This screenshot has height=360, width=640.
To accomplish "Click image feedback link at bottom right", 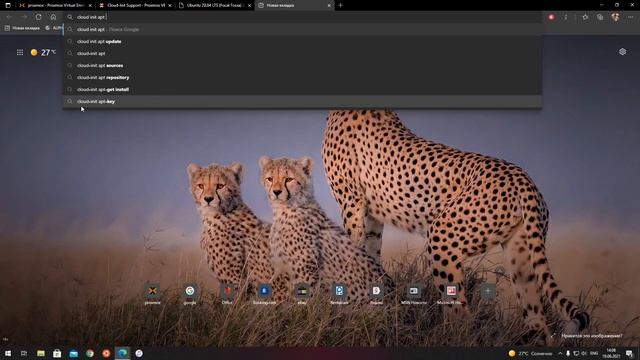I will tap(591, 336).
